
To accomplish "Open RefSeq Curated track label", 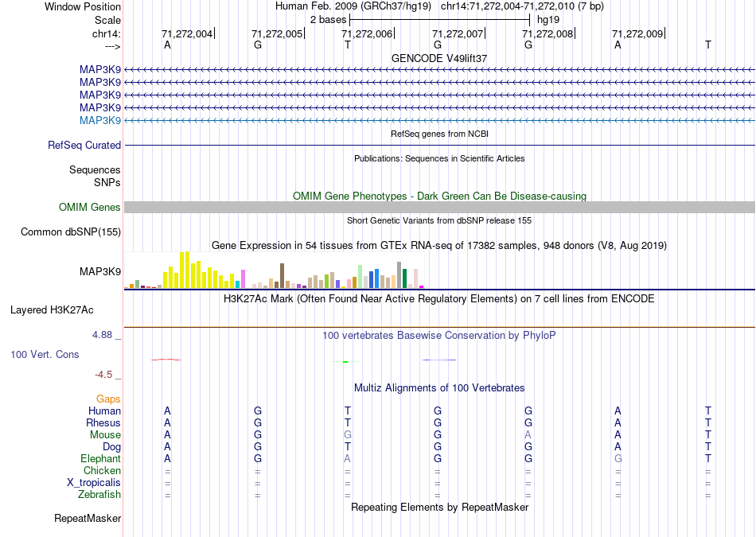I will pos(84,145).
